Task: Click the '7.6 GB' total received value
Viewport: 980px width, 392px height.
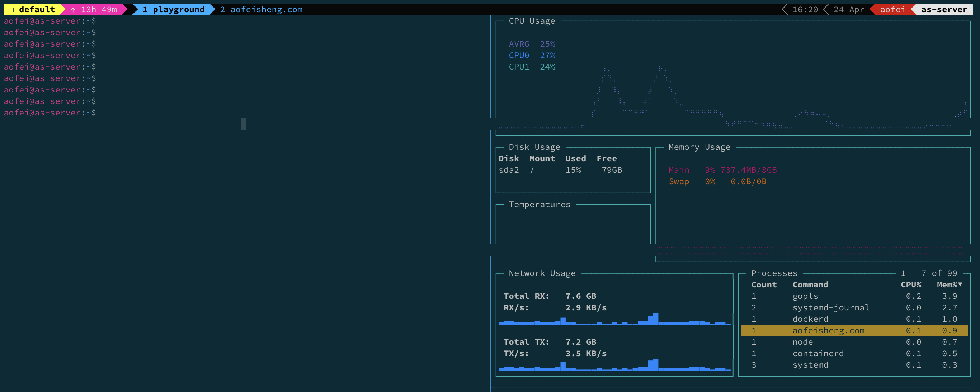Action: (581, 296)
